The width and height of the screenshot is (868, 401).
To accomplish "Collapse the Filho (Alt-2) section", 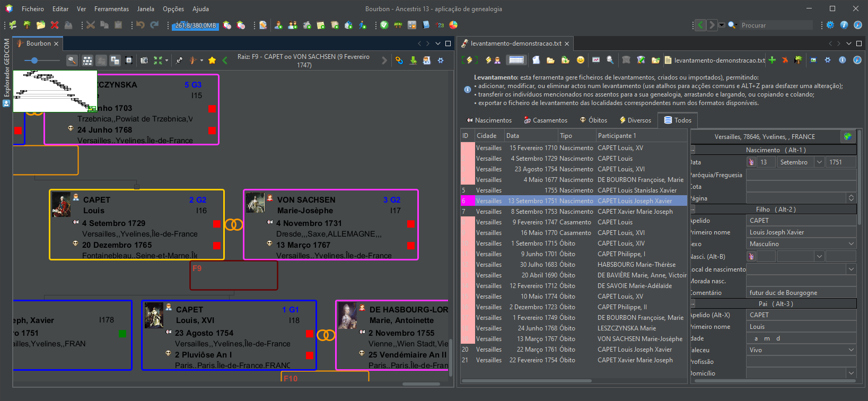I will pyautogui.click(x=693, y=210).
